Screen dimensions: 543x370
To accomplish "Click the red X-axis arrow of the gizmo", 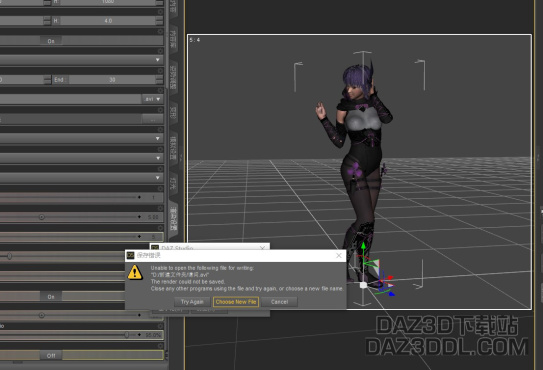I will pyautogui.click(x=390, y=278).
